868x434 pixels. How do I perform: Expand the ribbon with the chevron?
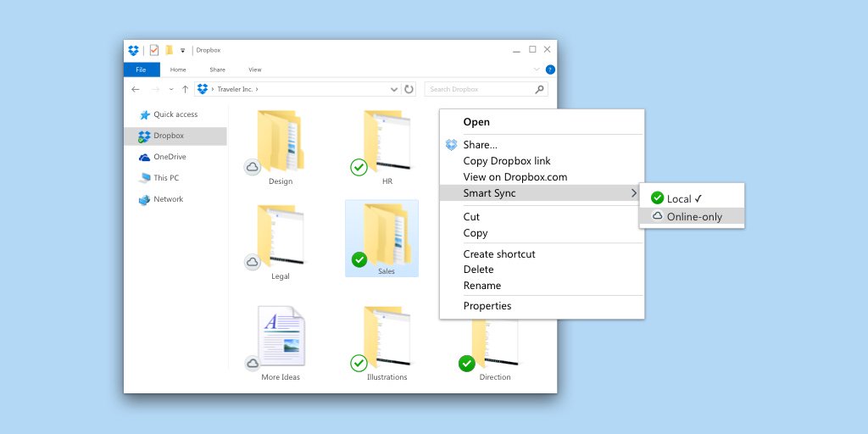(537, 70)
